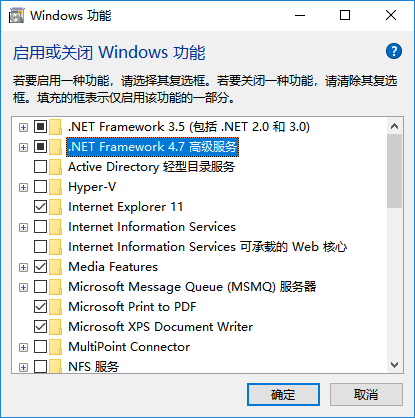Expand the .NET Framework 3.5 tree node

tap(23, 127)
